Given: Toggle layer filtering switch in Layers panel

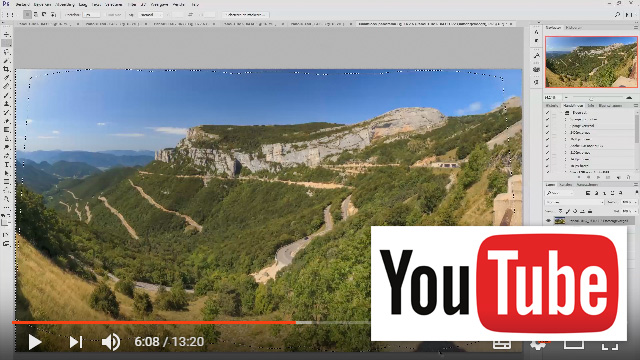Looking at the screenshot, I should tap(636, 193).
